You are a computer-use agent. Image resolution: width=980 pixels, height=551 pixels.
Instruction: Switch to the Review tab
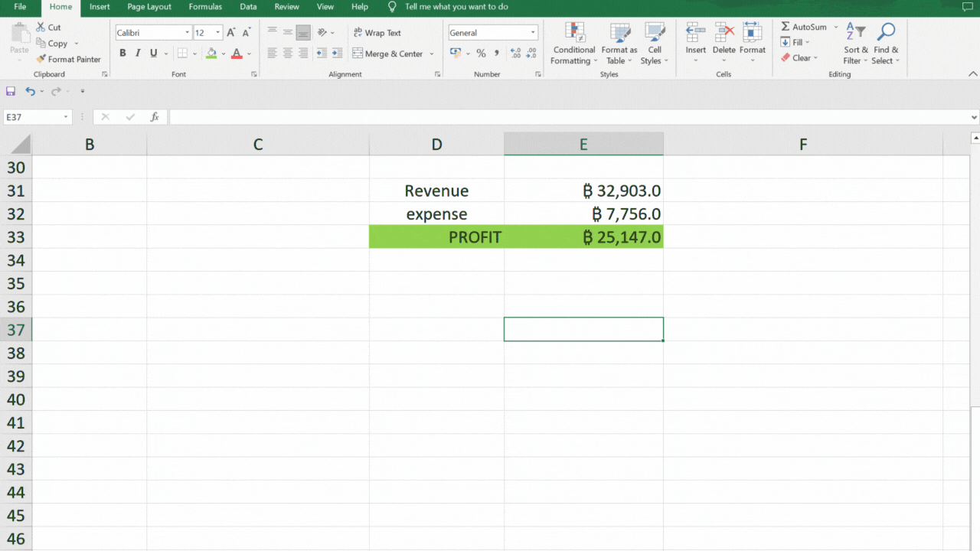click(286, 7)
